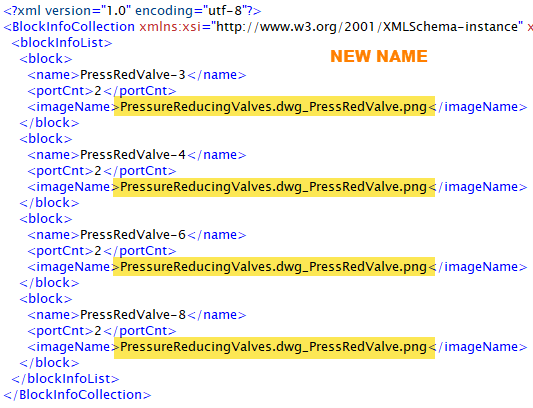Click the name PressRedValve-3
The image size is (533, 408).
tap(133, 75)
